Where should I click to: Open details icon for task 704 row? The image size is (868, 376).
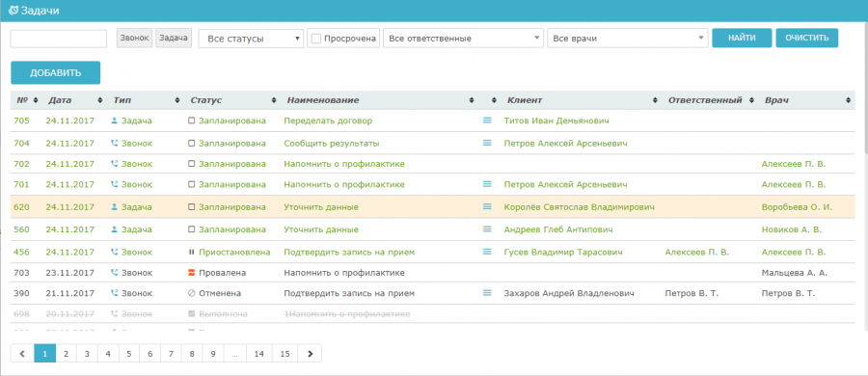tap(487, 143)
